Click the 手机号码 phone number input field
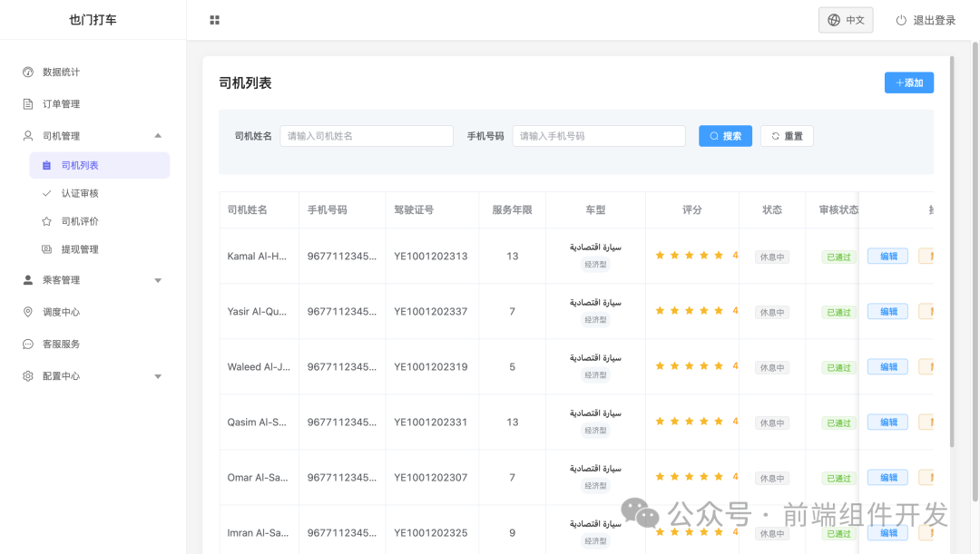This screenshot has height=554, width=980. tap(599, 135)
